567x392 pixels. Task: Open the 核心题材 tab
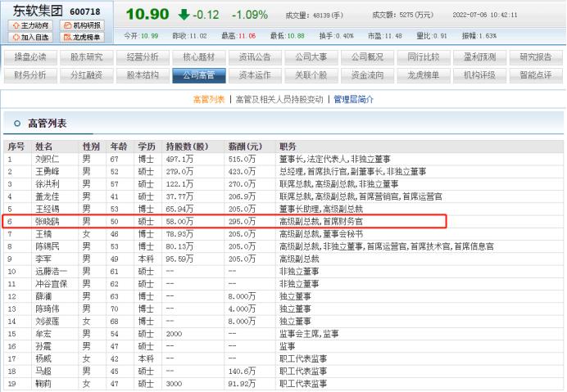(199, 57)
